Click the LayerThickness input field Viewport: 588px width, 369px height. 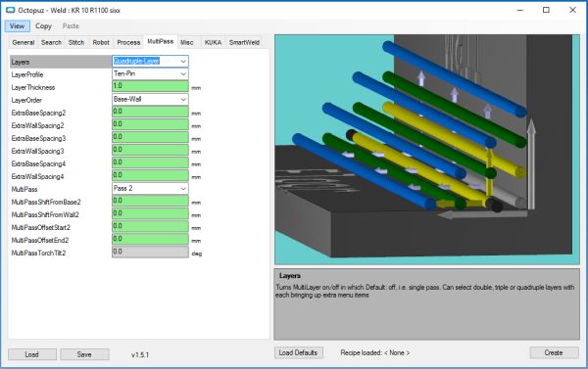tap(150, 86)
